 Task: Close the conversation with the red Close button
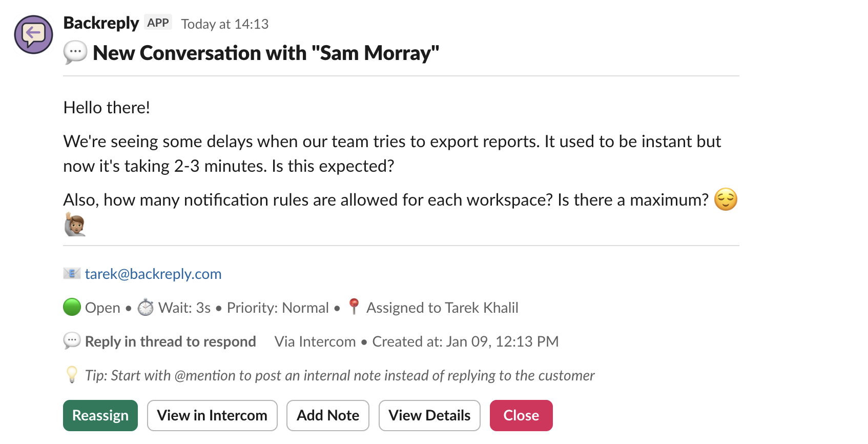point(521,415)
